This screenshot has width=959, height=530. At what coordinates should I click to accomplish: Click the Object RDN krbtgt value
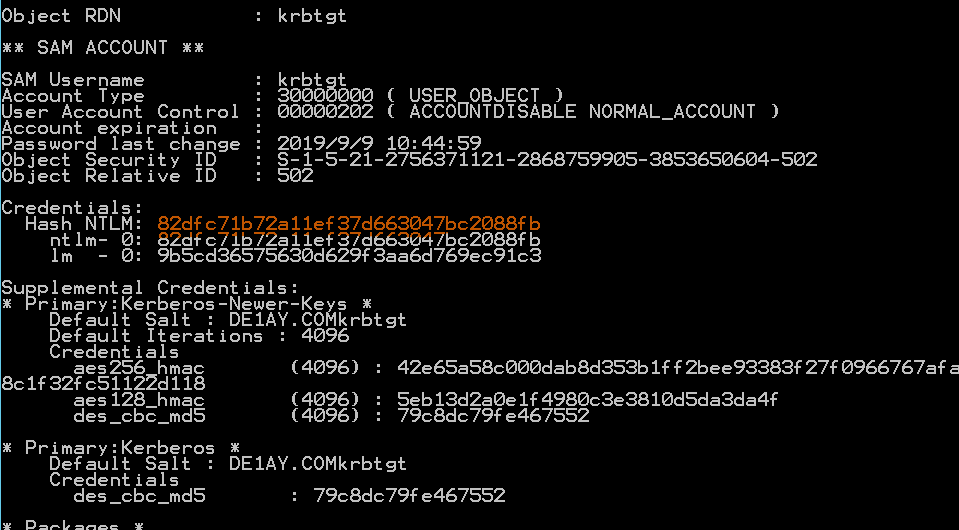point(312,16)
